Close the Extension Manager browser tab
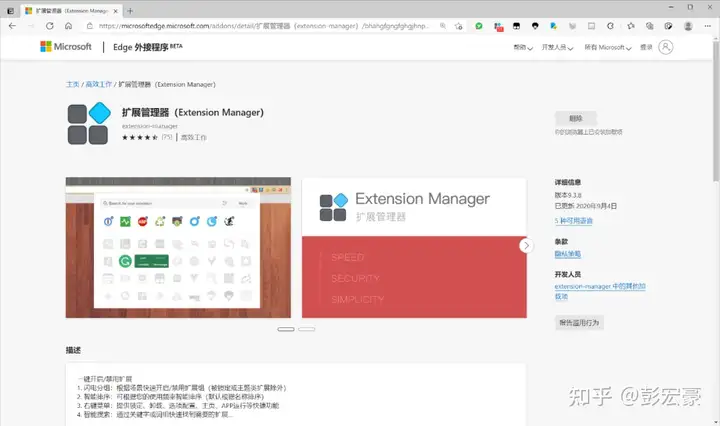Viewport: 720px width, 426px height. coord(116,11)
